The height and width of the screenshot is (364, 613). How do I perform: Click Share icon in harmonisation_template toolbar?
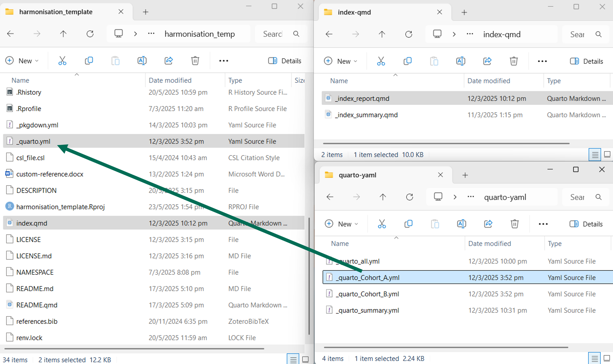[168, 61]
